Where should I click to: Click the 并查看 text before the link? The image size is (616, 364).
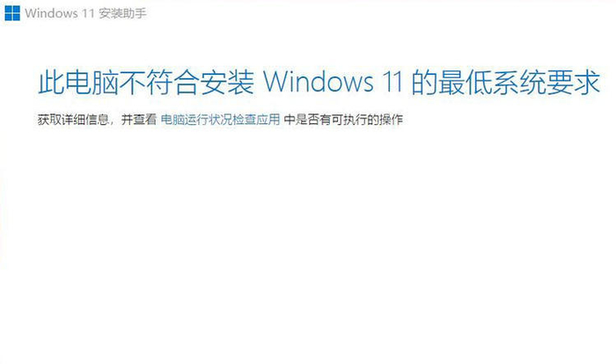tap(139, 120)
